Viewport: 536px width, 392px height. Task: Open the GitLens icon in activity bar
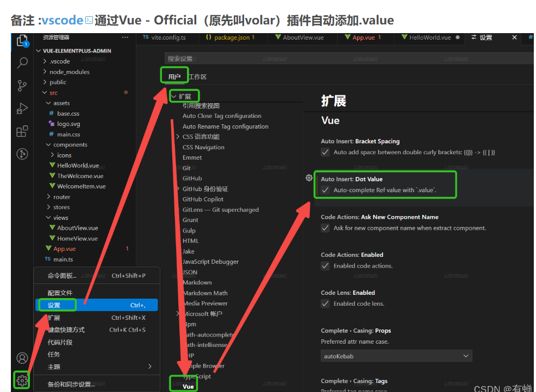coord(22,154)
